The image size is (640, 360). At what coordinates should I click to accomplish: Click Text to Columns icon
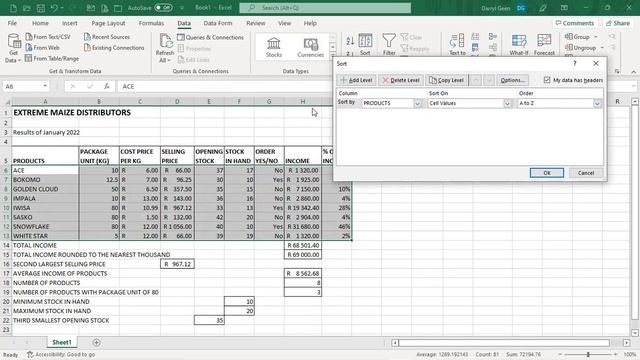click(x=457, y=41)
